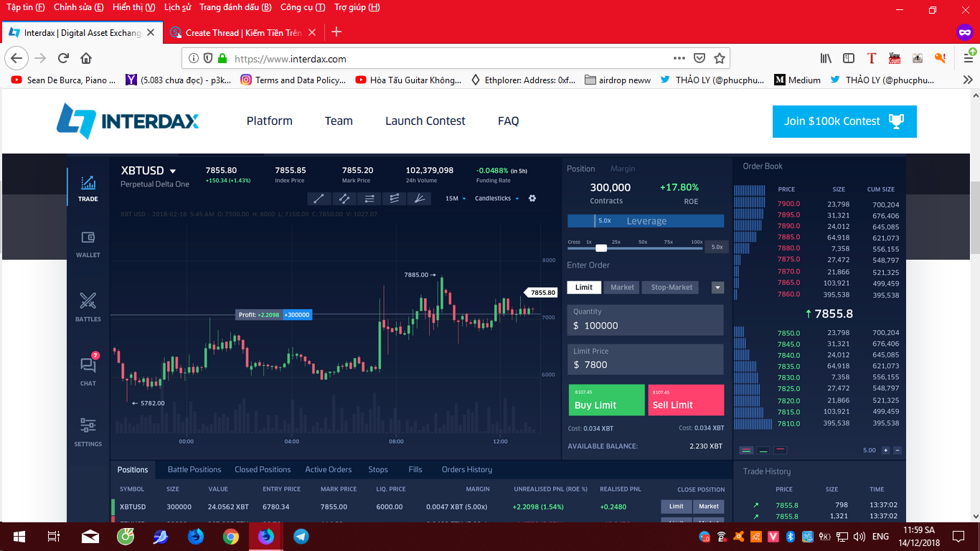980x551 pixels.
Task: Open Google Chrome from the taskbar
Action: [230, 537]
